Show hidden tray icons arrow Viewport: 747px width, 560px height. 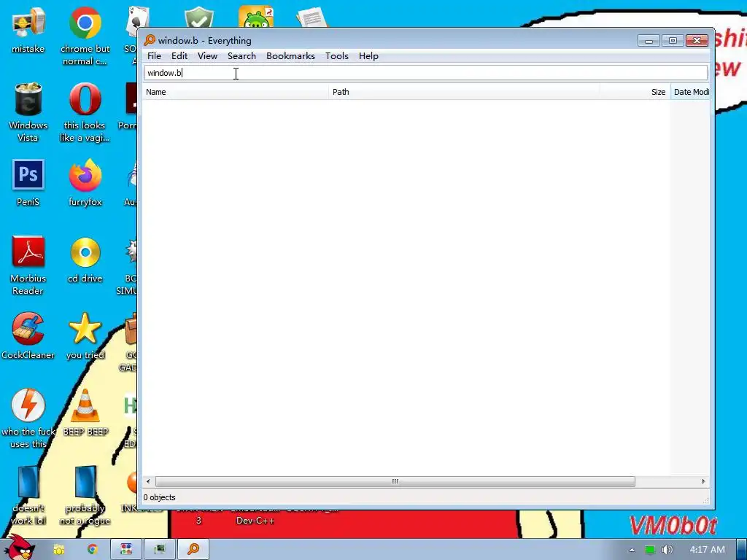(632, 550)
